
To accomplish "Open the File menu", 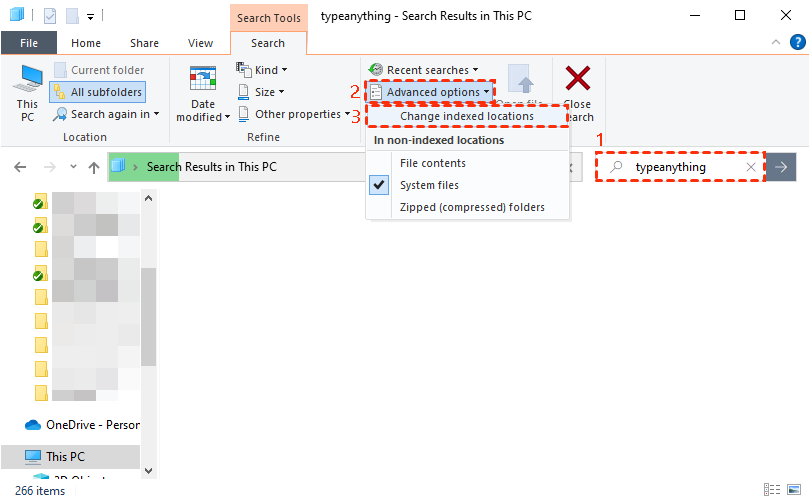I will tap(29, 43).
